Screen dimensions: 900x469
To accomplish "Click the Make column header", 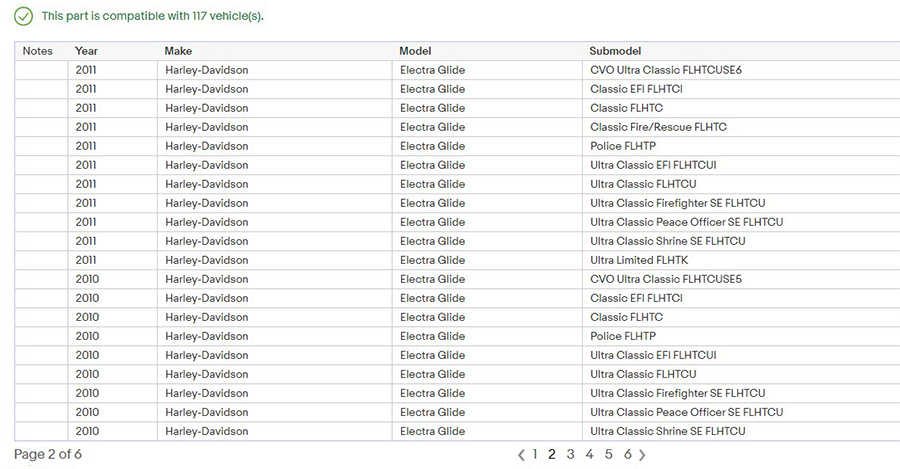I will (178, 51).
